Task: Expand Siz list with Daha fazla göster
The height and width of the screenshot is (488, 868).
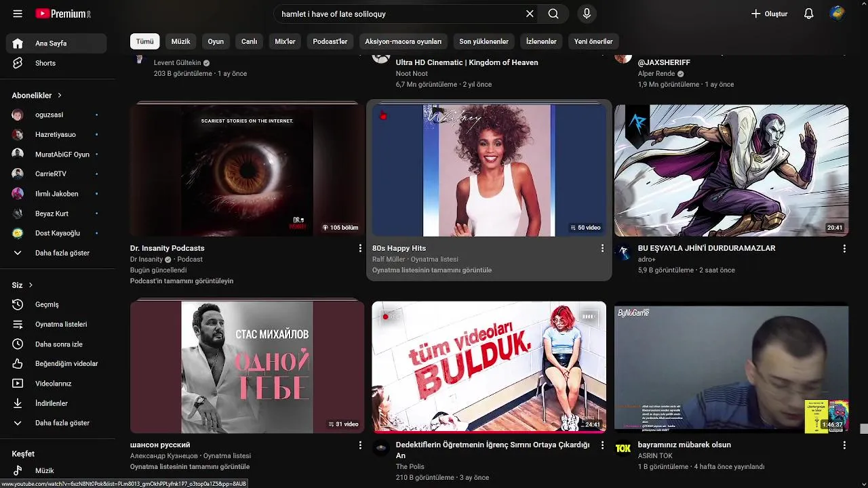Action: pyautogui.click(x=57, y=423)
